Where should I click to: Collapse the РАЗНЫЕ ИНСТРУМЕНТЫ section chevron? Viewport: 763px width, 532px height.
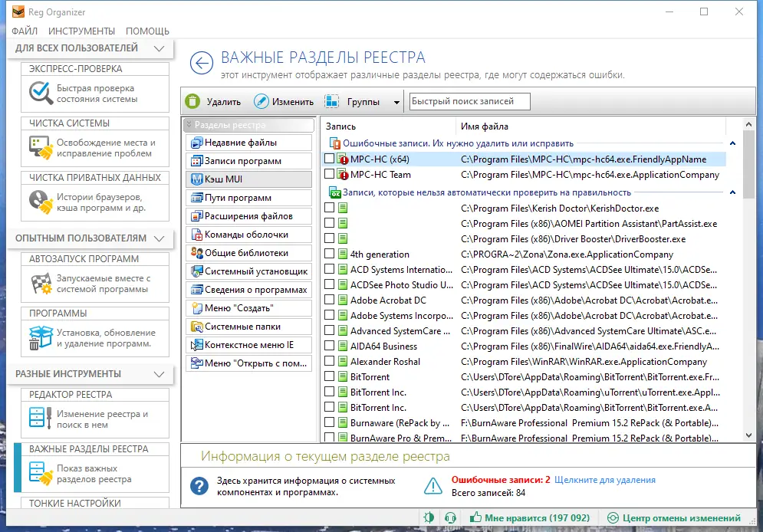[x=159, y=374]
